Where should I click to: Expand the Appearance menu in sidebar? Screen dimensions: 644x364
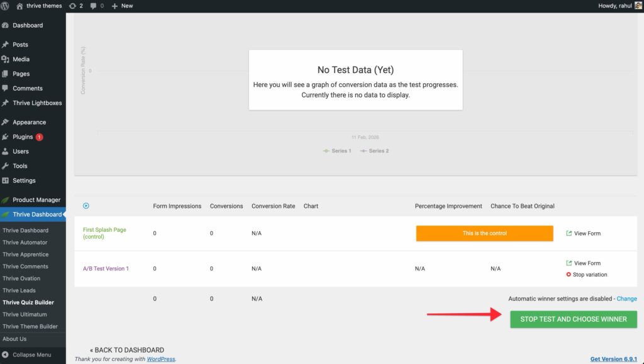coord(29,122)
